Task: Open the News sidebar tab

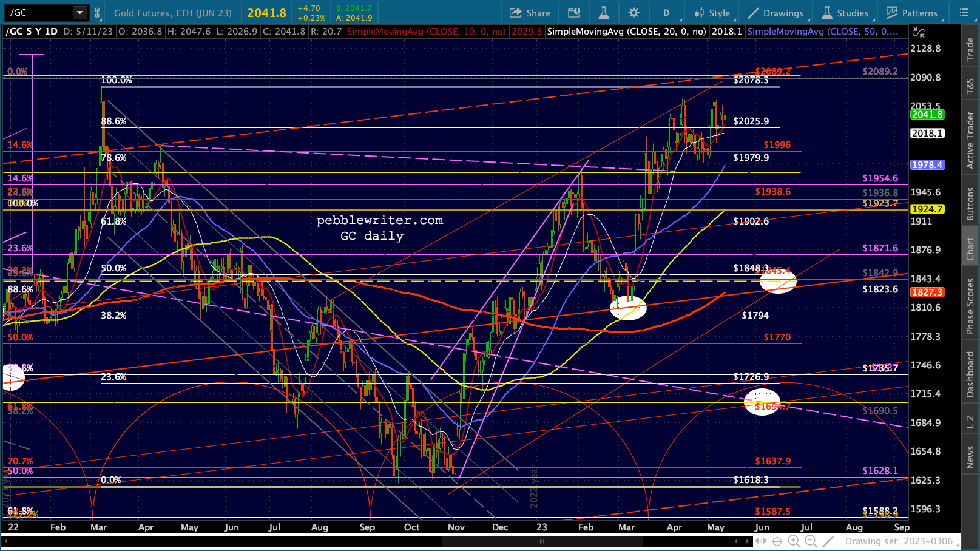Action: [x=970, y=456]
